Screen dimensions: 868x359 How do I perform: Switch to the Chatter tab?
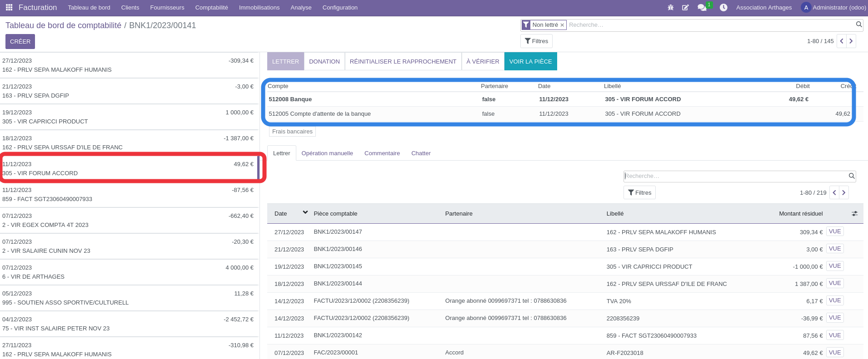tap(421, 153)
